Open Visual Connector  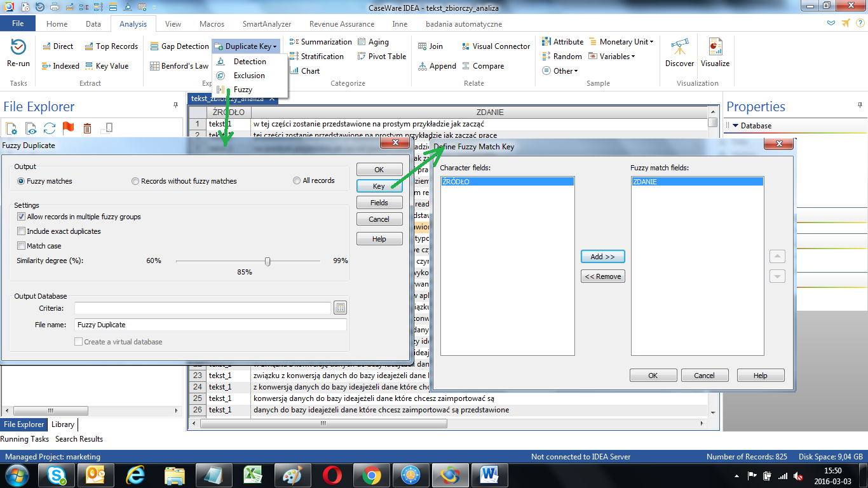495,46
